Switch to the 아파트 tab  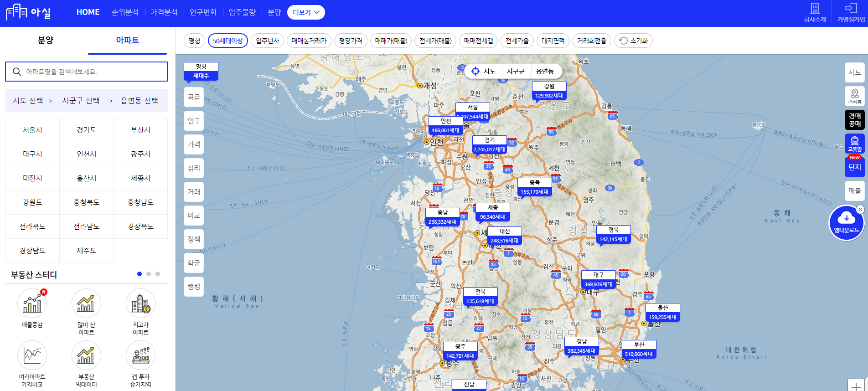point(127,40)
